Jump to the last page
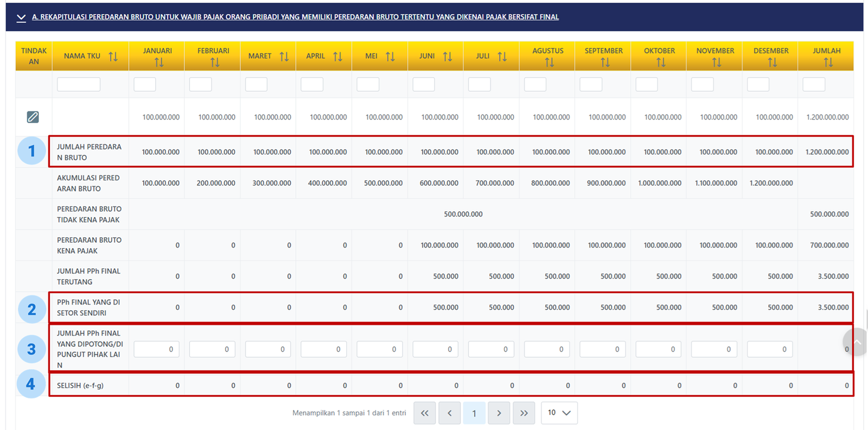 pos(524,413)
